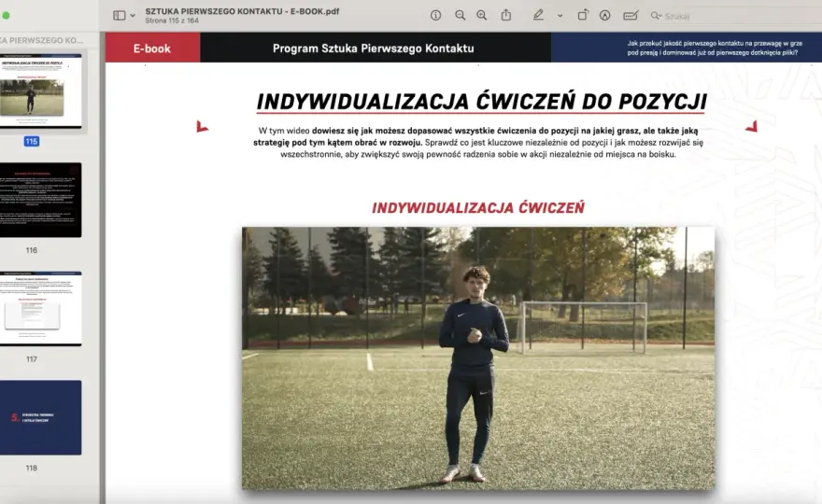Click the page number label 115
Viewport: 822px width, 504px height.
(x=32, y=142)
